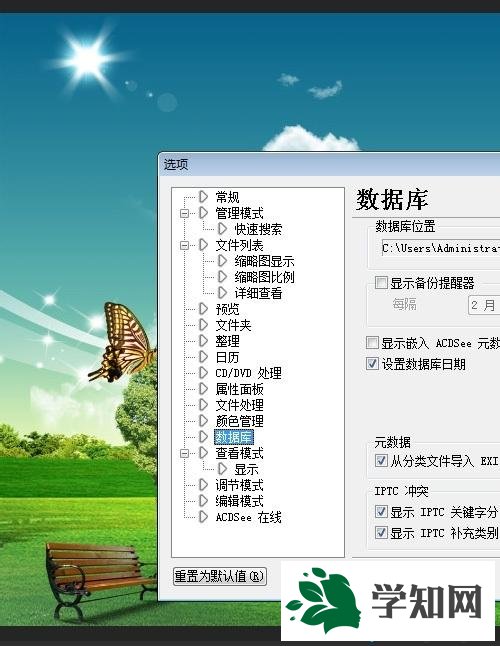Open the 文件列表 settings
This screenshot has width=500, height=646.
[x=239, y=245]
